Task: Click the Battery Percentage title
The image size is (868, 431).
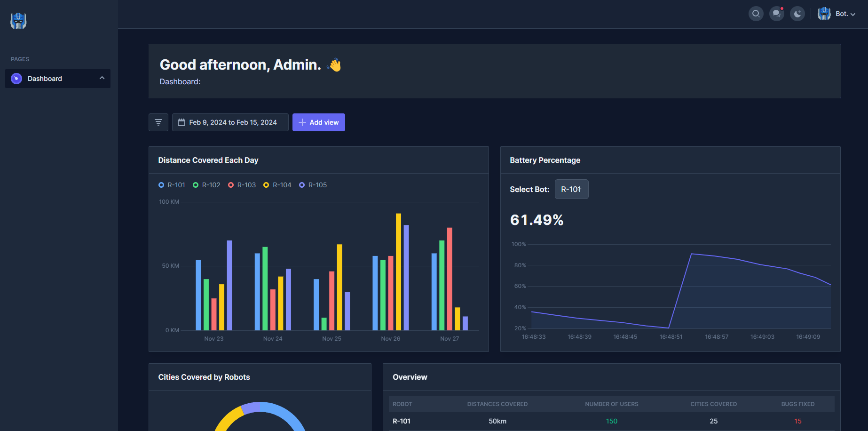Action: click(545, 160)
